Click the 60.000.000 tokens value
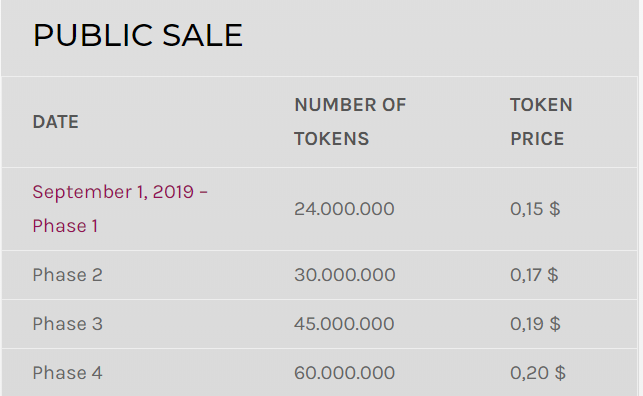 344,373
